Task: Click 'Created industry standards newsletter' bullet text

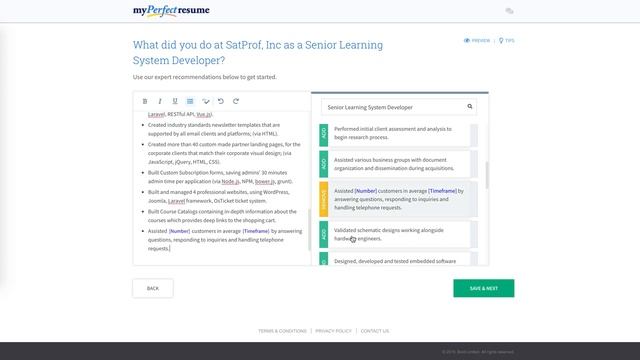Action: 214,129
